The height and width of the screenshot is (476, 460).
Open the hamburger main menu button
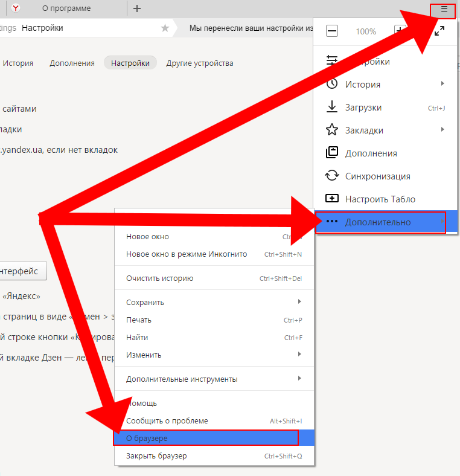tap(444, 9)
